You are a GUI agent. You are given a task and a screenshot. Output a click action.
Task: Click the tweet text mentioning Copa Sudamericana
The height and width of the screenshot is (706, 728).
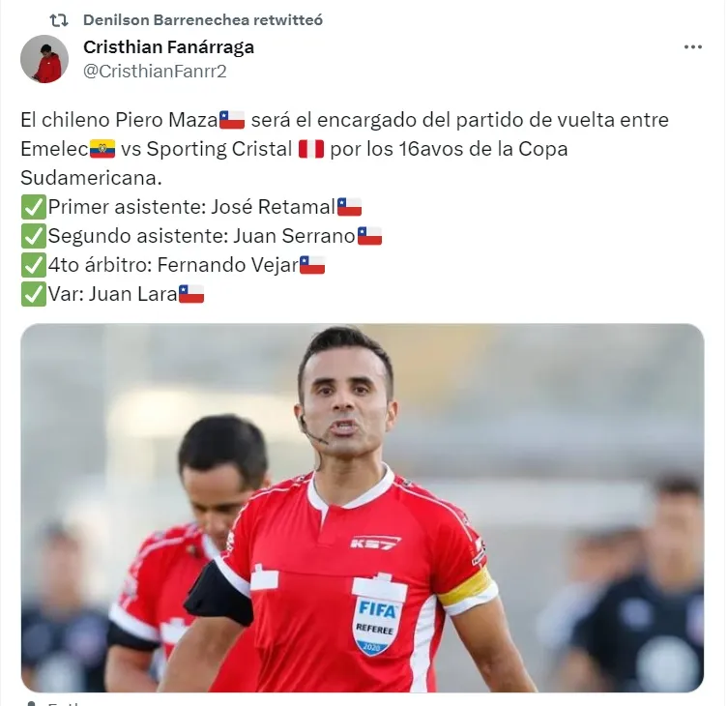click(344, 149)
